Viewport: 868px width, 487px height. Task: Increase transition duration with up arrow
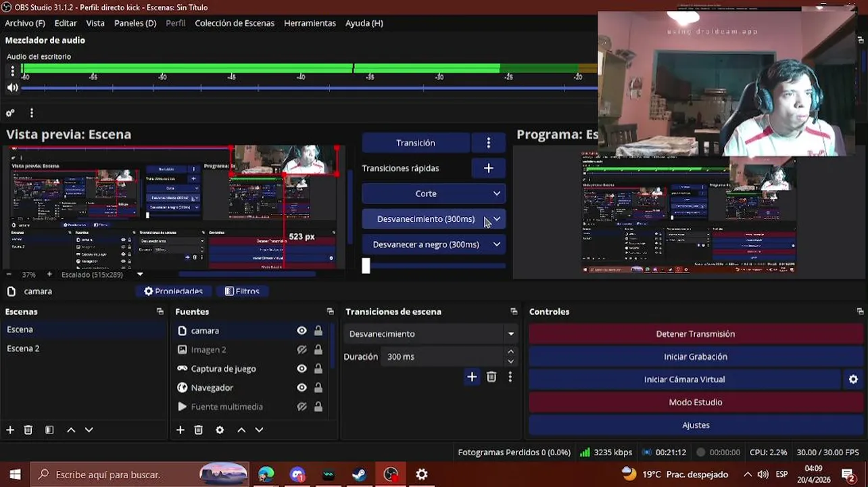510,351
